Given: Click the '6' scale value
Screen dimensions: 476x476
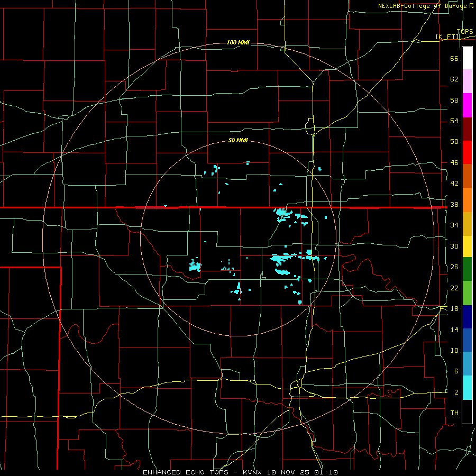Looking at the screenshot, I should point(456,371).
